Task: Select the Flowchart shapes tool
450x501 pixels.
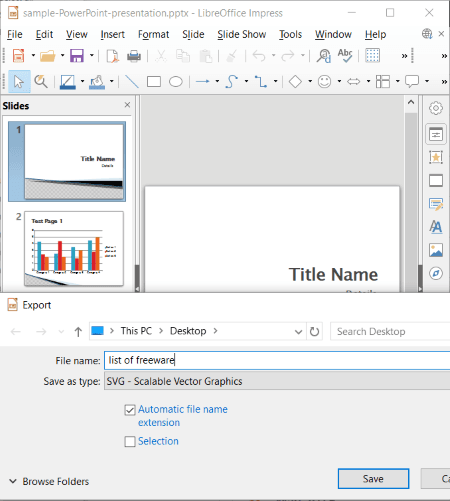Action: 383,81
